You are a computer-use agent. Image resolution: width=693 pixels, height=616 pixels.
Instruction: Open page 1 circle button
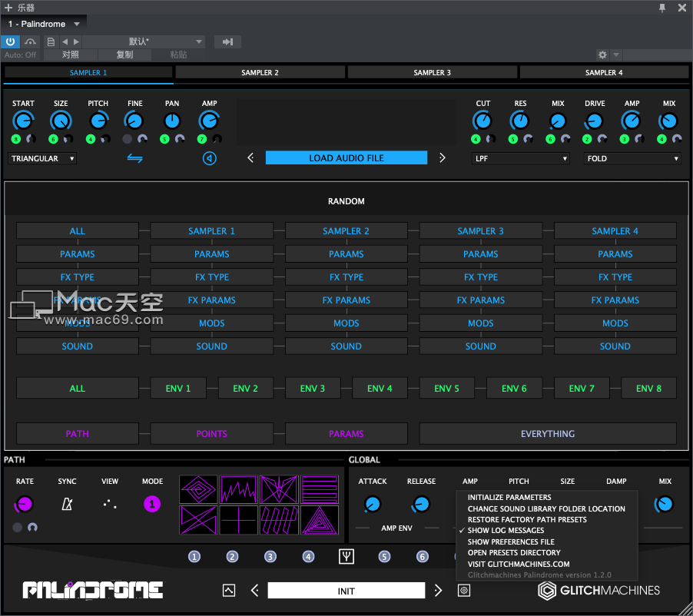194,556
